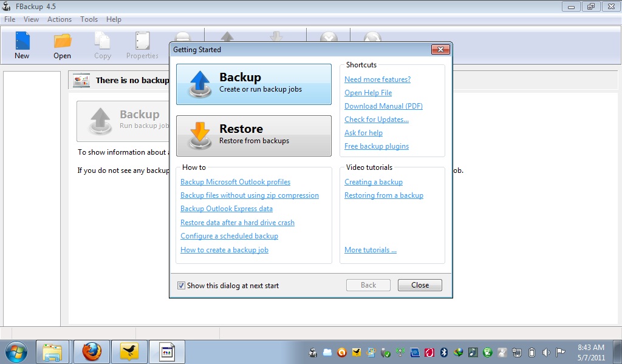Open the Help menu

pos(114,19)
